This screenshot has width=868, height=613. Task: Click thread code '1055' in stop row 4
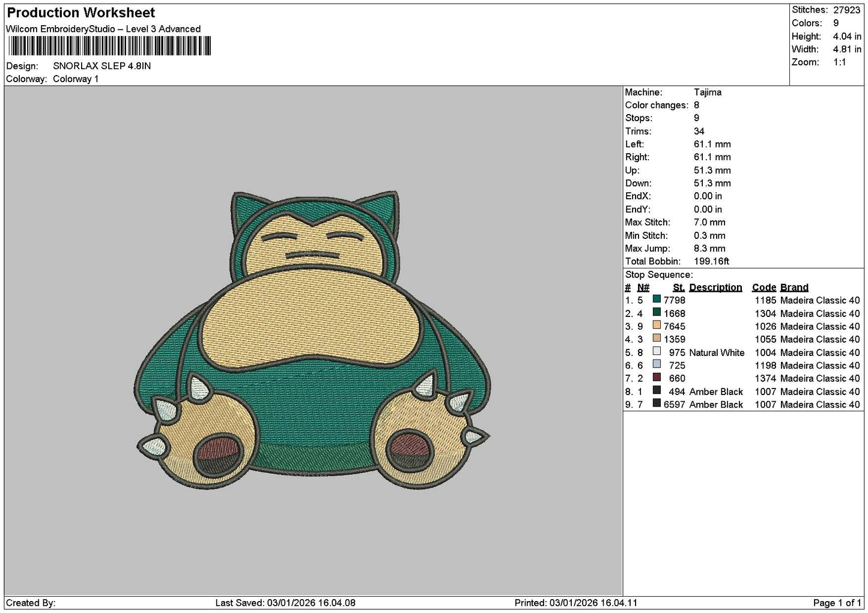click(765, 339)
